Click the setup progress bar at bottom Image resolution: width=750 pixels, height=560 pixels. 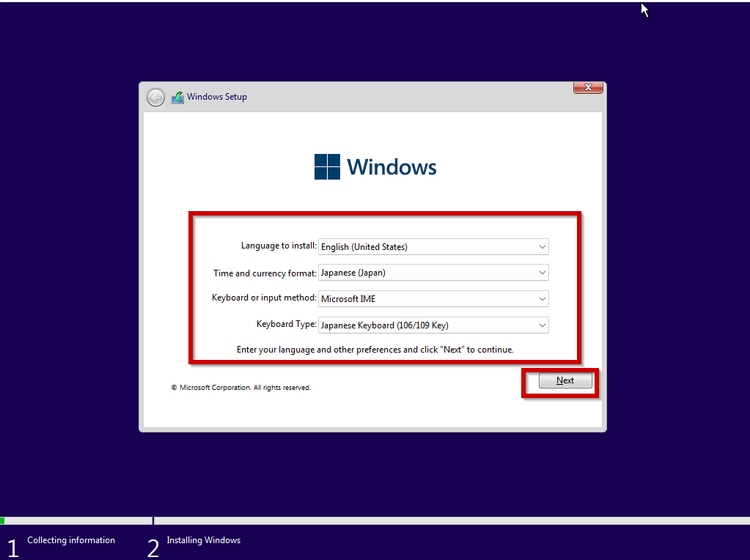click(x=375, y=521)
